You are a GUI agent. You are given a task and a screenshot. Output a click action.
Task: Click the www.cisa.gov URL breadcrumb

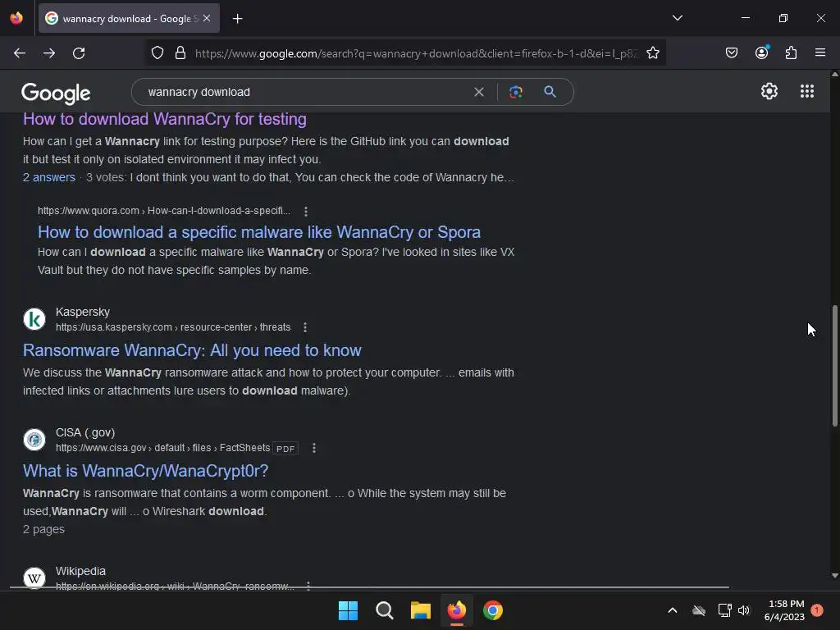163,448
